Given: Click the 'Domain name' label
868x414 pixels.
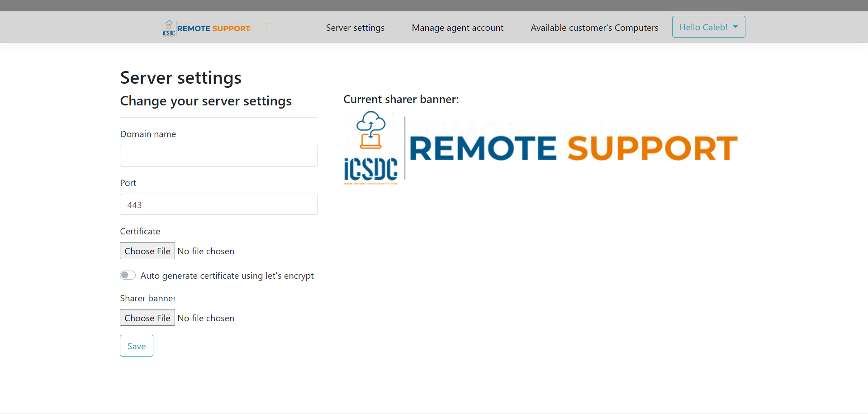Looking at the screenshot, I should click(x=148, y=134).
